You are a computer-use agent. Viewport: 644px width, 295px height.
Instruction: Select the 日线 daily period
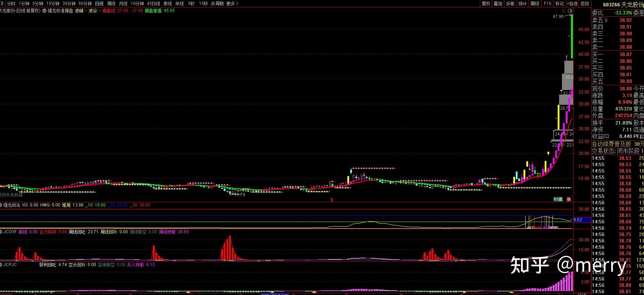(99, 4)
